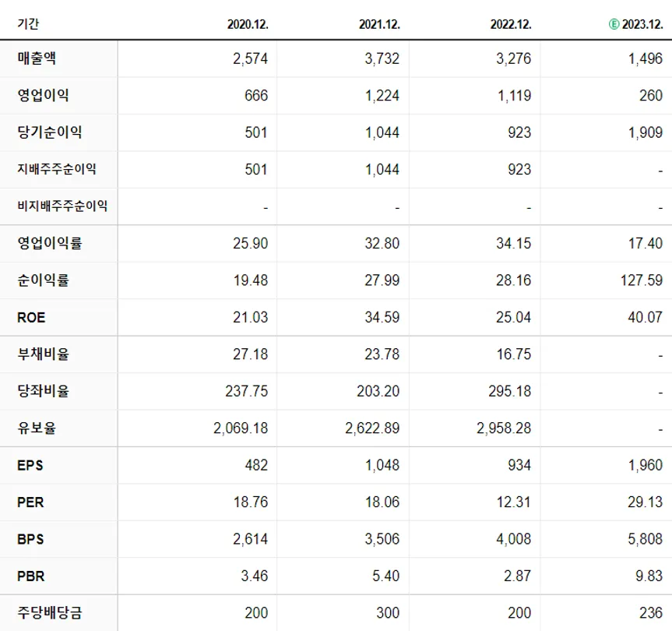Click the 순이익률 value 19.48
Viewport: 672px width, 631px height.
click(x=251, y=280)
